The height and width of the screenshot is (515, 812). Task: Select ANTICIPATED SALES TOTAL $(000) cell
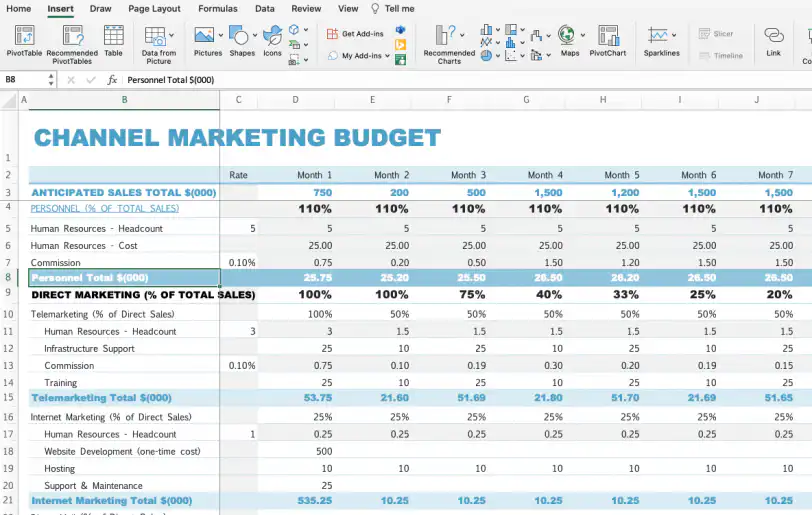pyautogui.click(x=124, y=192)
